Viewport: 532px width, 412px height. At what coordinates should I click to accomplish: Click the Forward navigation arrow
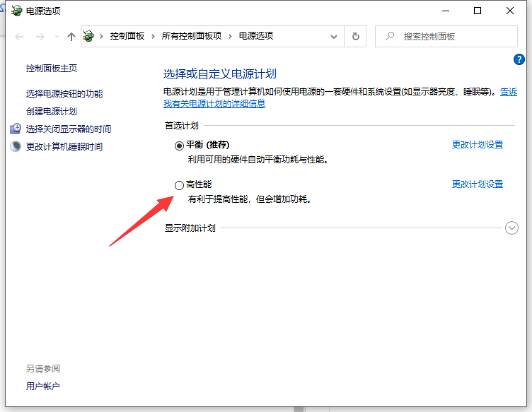tap(40, 37)
